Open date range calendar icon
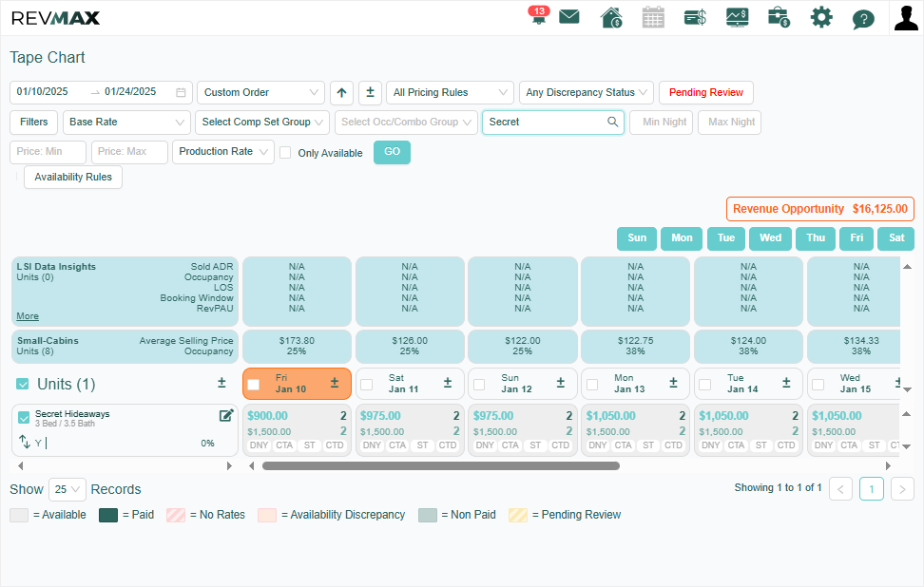This screenshot has height=587, width=924. coord(181,92)
